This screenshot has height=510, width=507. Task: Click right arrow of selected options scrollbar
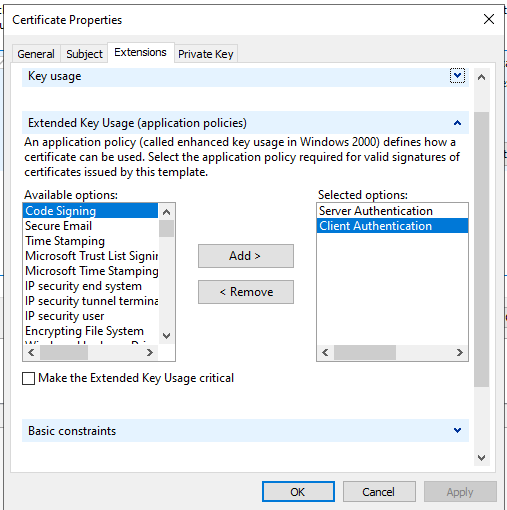[x=460, y=352]
